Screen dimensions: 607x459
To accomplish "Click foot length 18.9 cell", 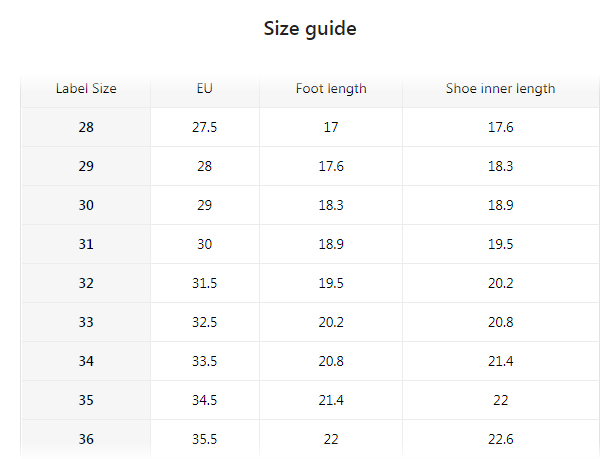I will [x=331, y=244].
